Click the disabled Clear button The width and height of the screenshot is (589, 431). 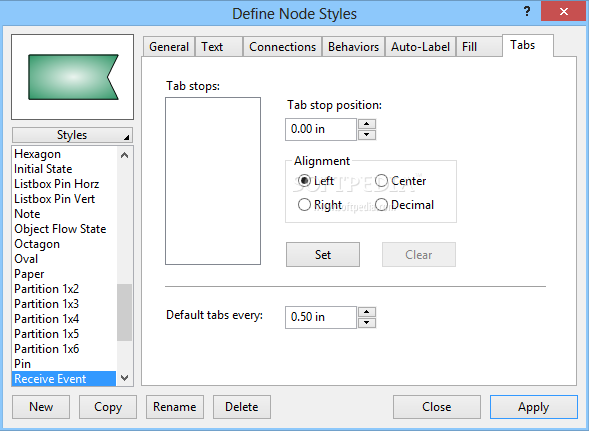(x=419, y=254)
